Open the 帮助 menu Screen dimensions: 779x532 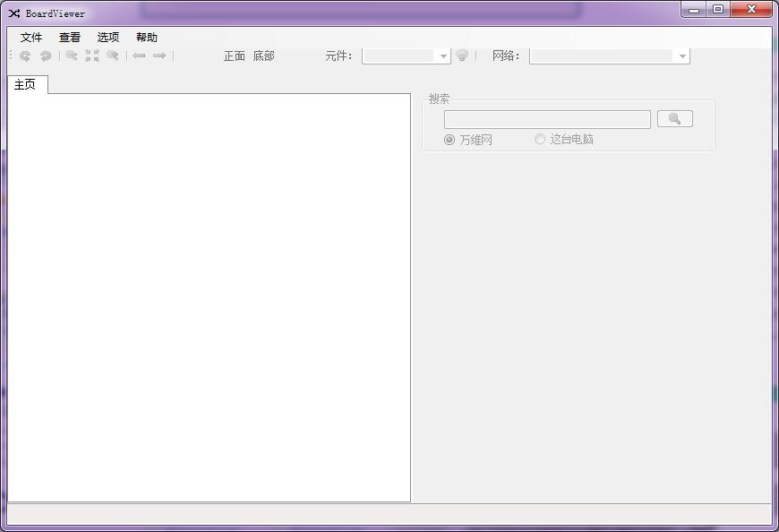pyautogui.click(x=147, y=38)
